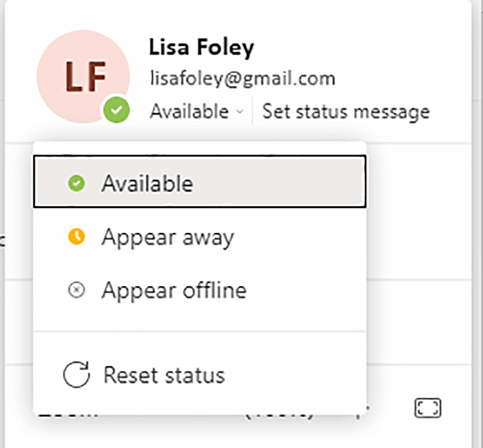The width and height of the screenshot is (483, 448).
Task: Click the circular arrow reset icon
Action: click(x=77, y=375)
